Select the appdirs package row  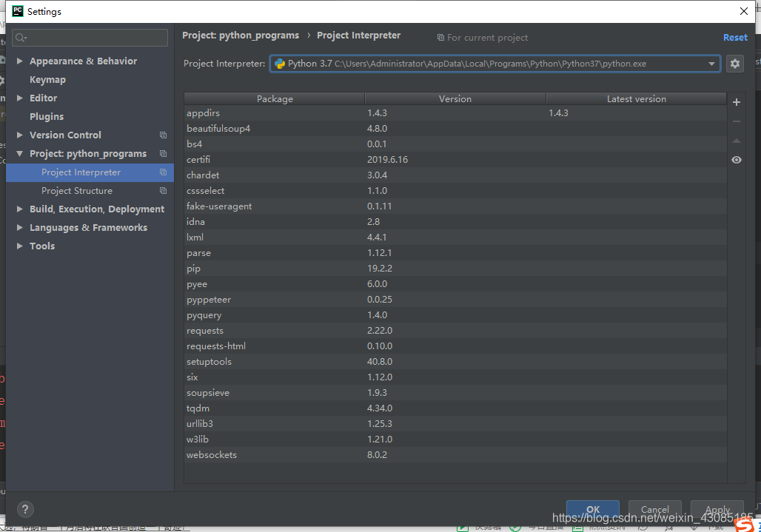[x=455, y=113]
